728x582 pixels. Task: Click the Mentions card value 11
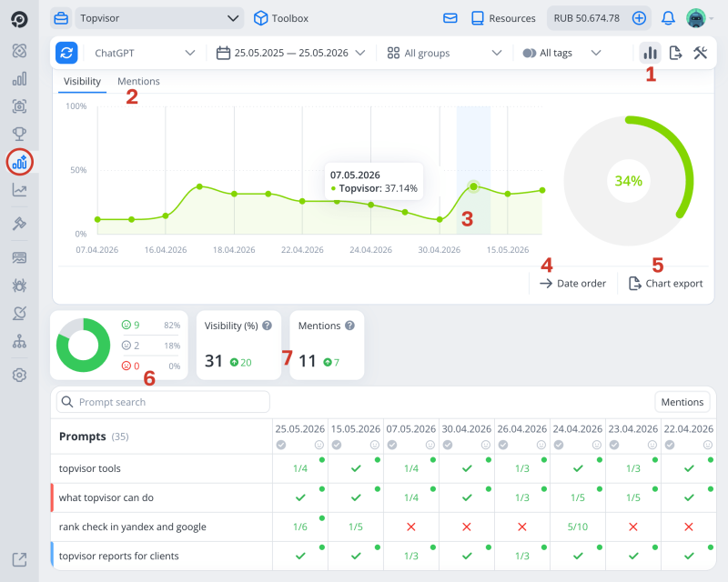tap(307, 361)
